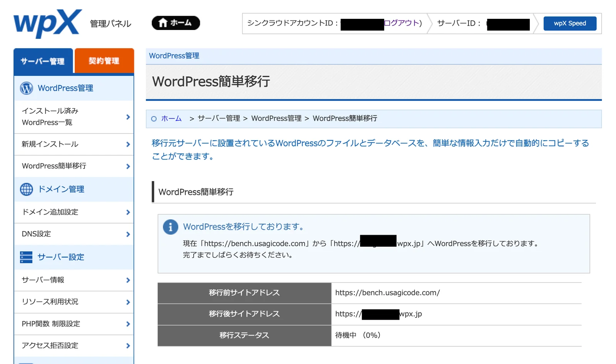Click the 管理パネル label near logo
Screen dimensions: 616x364
pos(110,24)
